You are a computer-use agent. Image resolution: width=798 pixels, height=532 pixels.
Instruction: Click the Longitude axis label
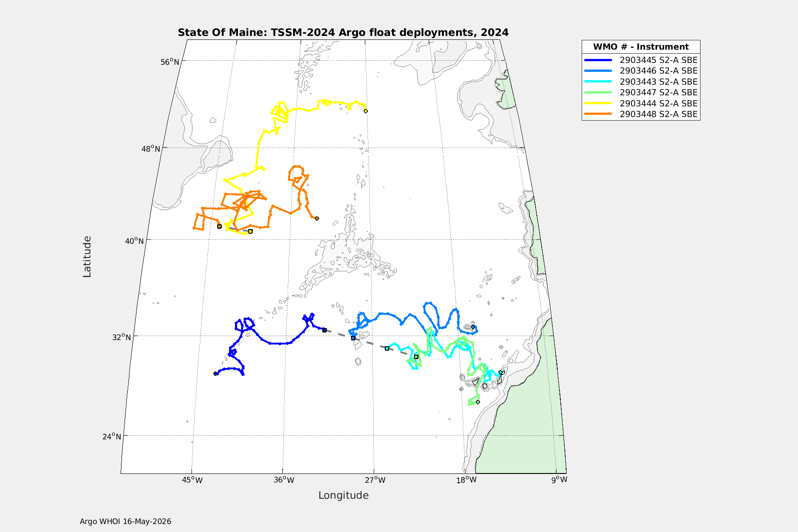(x=344, y=496)
